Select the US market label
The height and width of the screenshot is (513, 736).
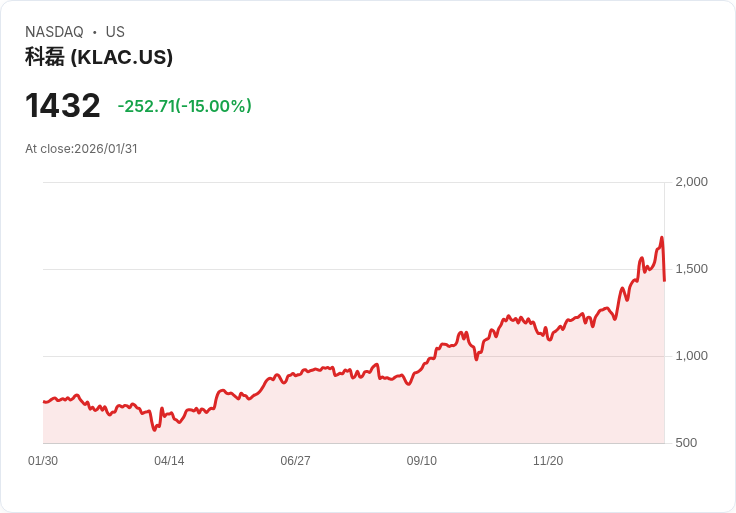[x=115, y=32]
